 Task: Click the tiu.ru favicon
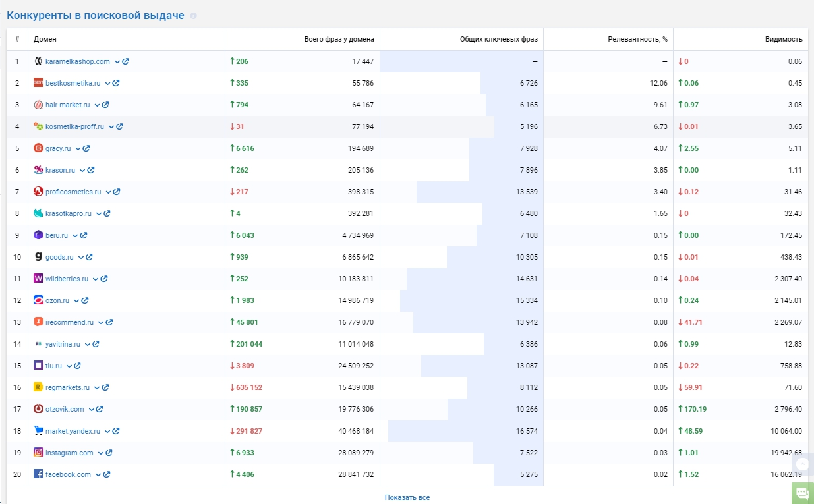coord(38,366)
